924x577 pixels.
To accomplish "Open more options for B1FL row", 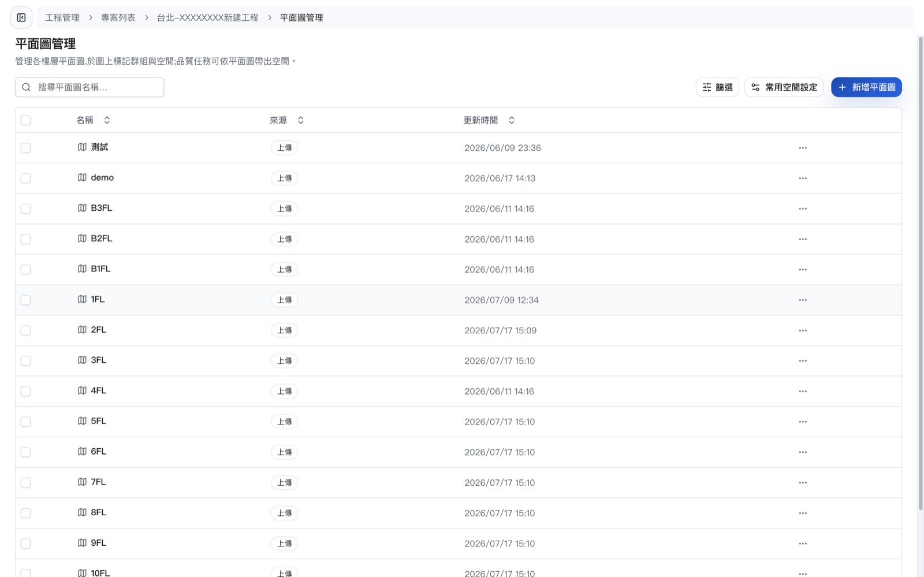I will (803, 270).
